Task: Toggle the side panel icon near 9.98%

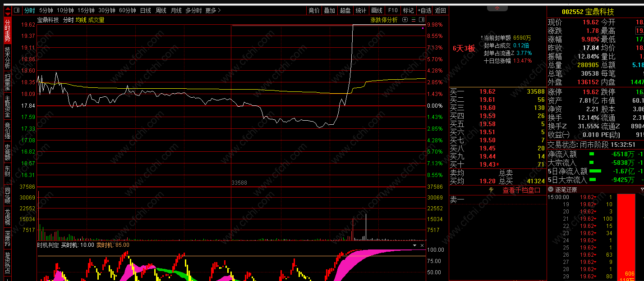Action: (421, 20)
